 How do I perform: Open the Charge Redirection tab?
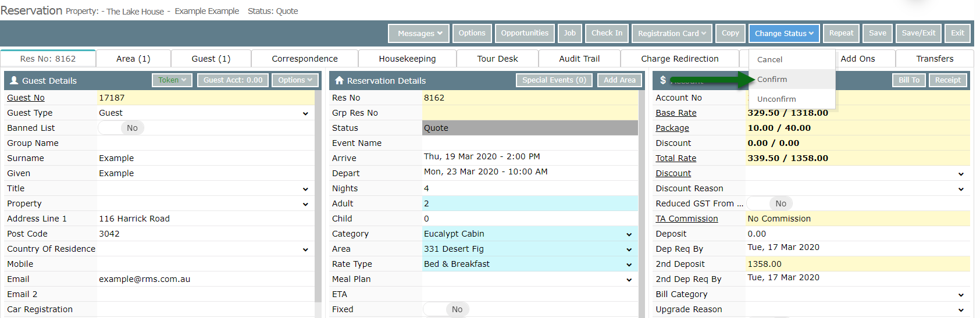point(680,59)
